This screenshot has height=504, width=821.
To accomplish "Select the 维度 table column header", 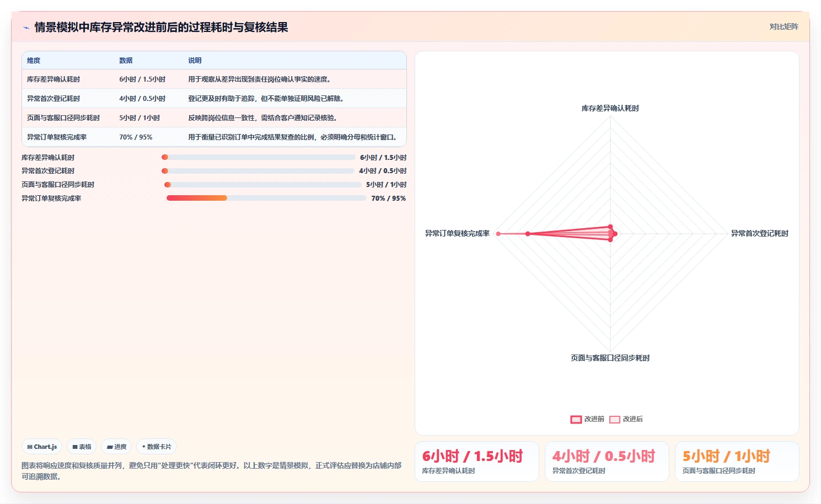I will coord(34,61).
